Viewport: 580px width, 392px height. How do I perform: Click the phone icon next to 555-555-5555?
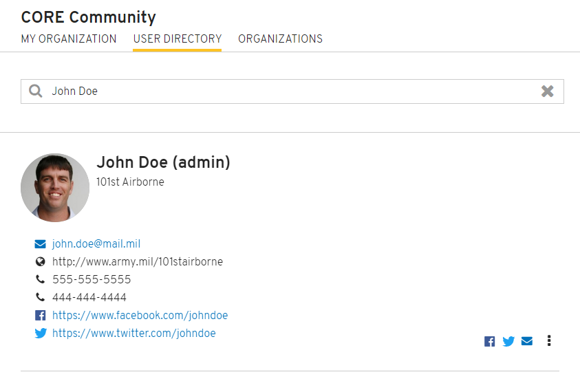[x=40, y=279]
